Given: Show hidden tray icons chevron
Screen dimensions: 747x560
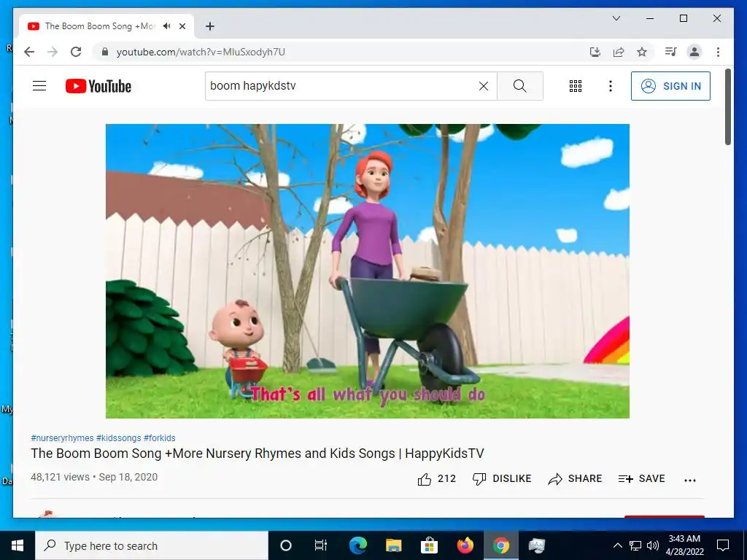Looking at the screenshot, I should coord(617,545).
